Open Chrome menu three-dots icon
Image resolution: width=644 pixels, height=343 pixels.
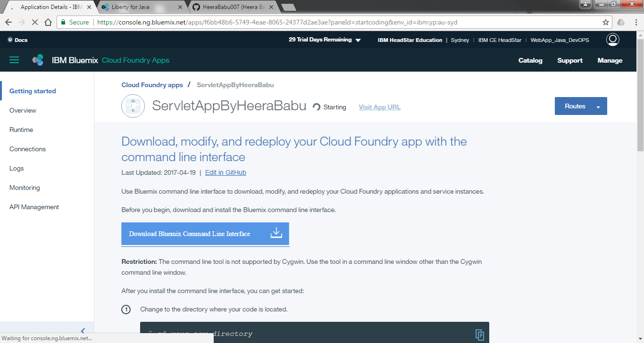coord(635,22)
